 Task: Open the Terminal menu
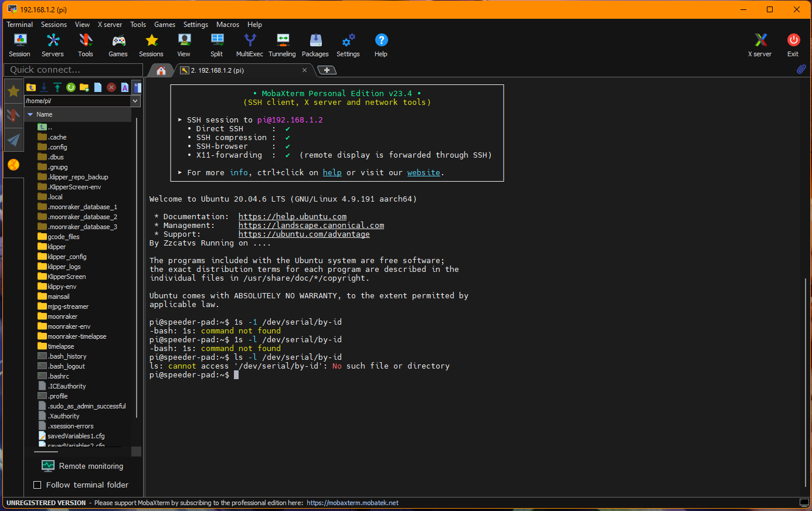point(20,25)
